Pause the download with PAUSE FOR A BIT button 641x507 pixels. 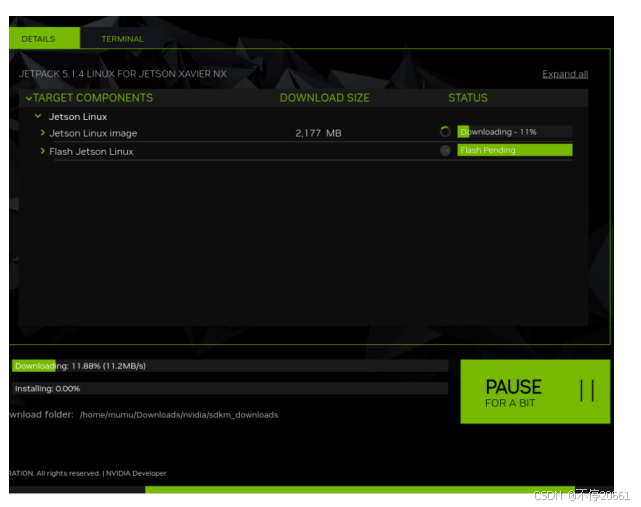point(535,391)
